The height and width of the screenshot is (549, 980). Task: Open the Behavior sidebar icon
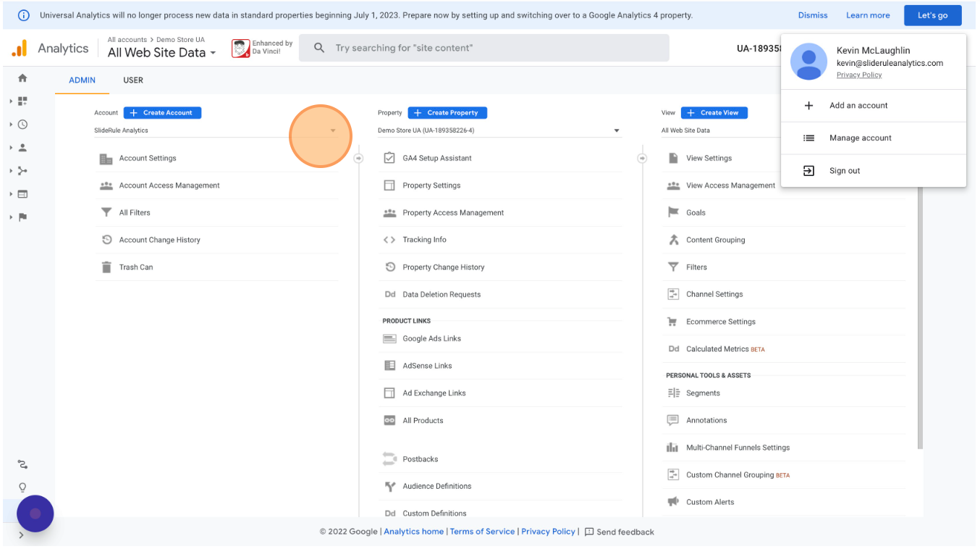[22, 194]
